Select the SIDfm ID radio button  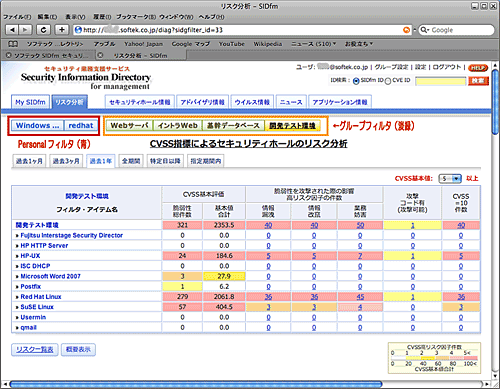click(x=356, y=81)
